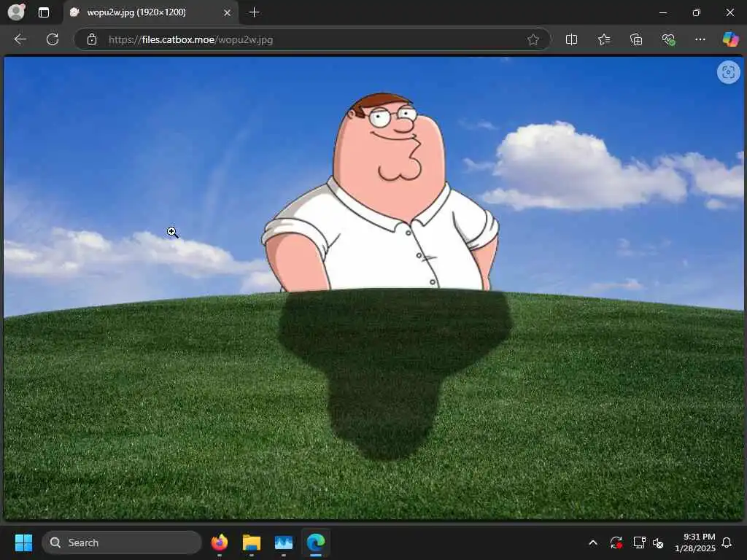Add page to favorites star icon

pos(533,39)
